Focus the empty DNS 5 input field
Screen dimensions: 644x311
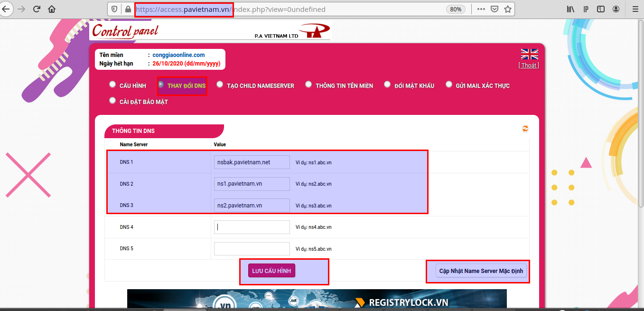click(252, 249)
